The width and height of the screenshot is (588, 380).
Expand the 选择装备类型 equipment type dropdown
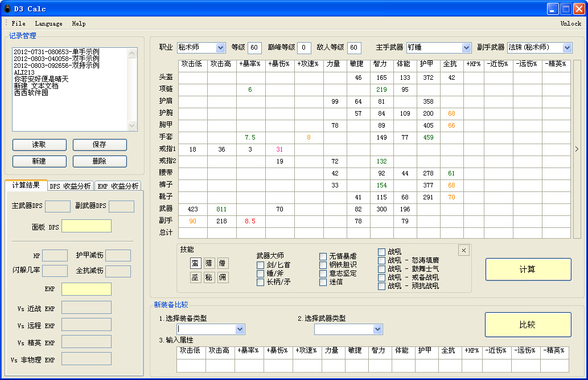pos(240,329)
